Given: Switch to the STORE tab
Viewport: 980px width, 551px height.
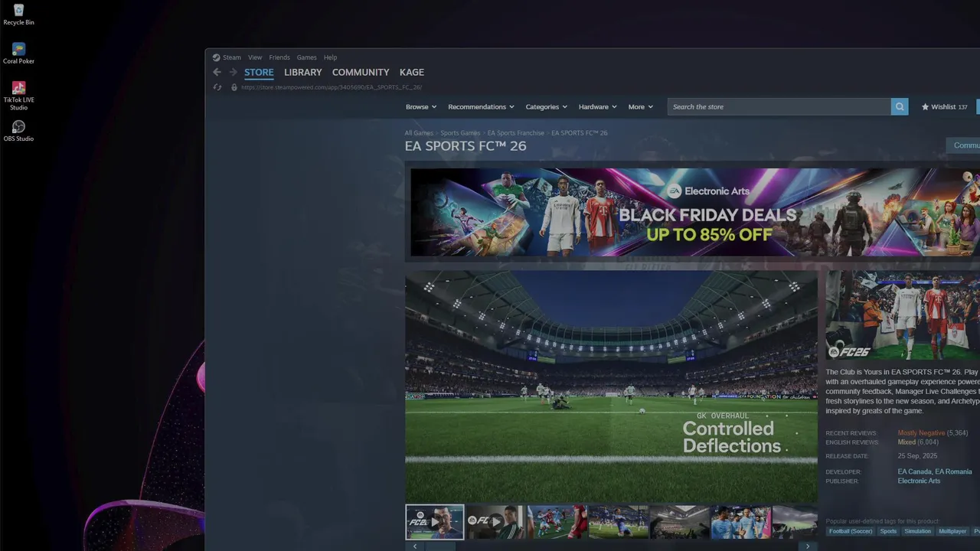Looking at the screenshot, I should coord(259,72).
